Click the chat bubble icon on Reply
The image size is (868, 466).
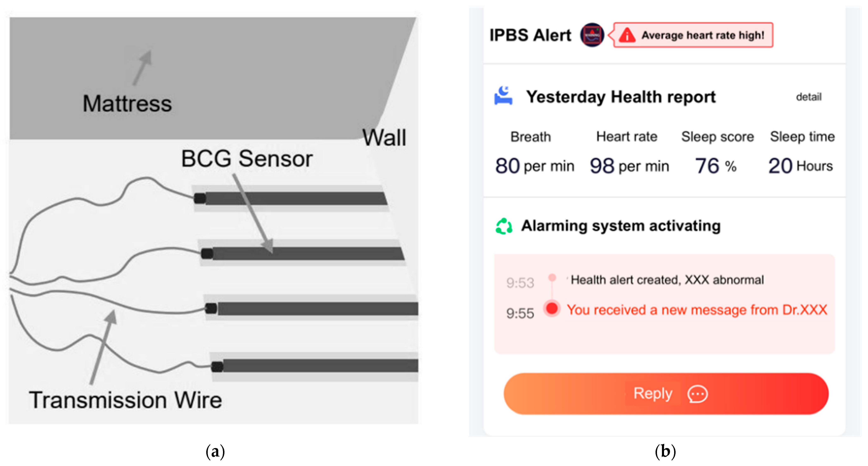tap(697, 394)
